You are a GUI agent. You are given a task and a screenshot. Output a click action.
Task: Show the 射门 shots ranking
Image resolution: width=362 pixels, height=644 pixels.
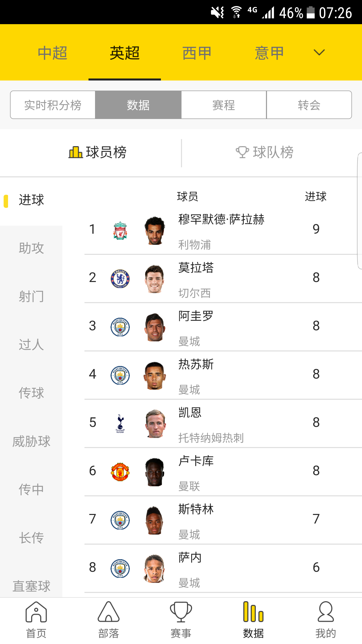(31, 296)
